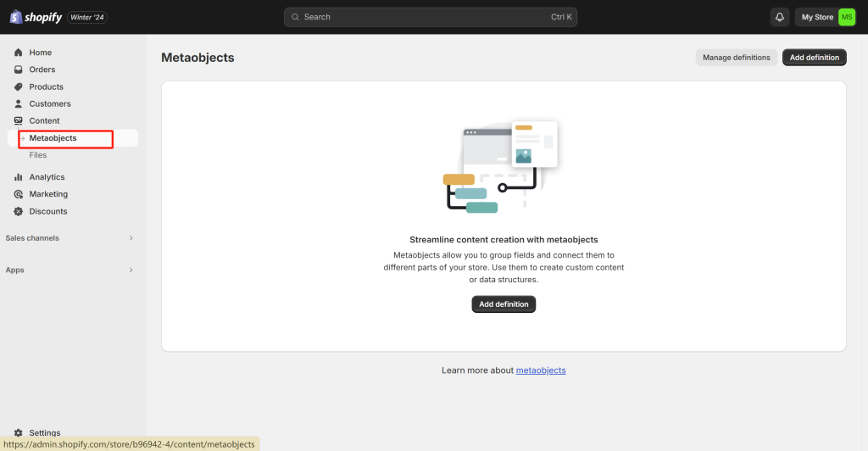The height and width of the screenshot is (451, 868).
Task: Click the search magnifier icon
Action: (296, 17)
